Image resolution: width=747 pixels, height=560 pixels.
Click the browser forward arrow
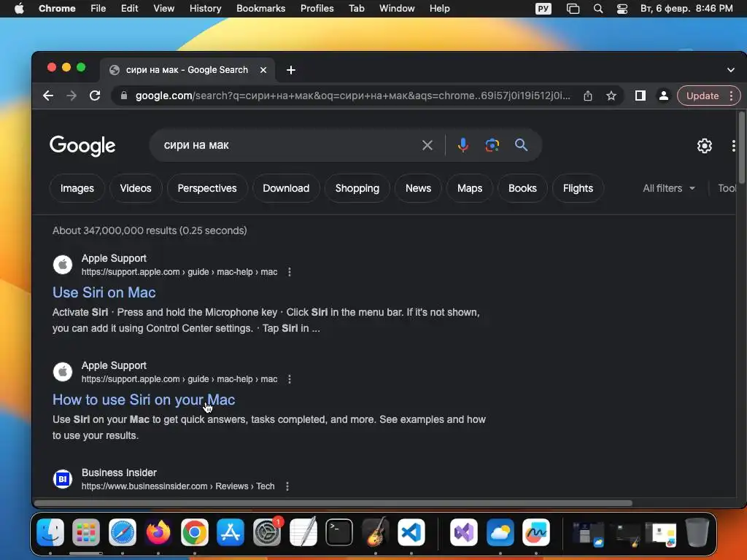click(71, 96)
